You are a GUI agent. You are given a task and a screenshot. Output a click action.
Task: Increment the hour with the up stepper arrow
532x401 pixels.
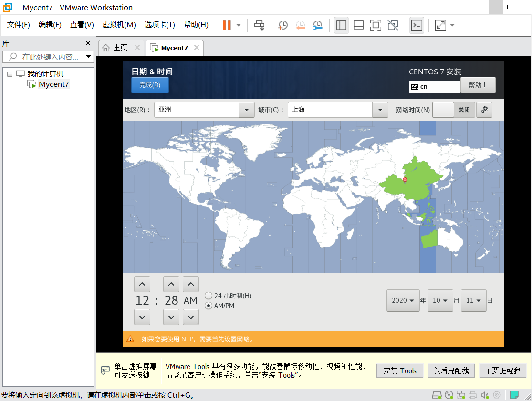142,284
